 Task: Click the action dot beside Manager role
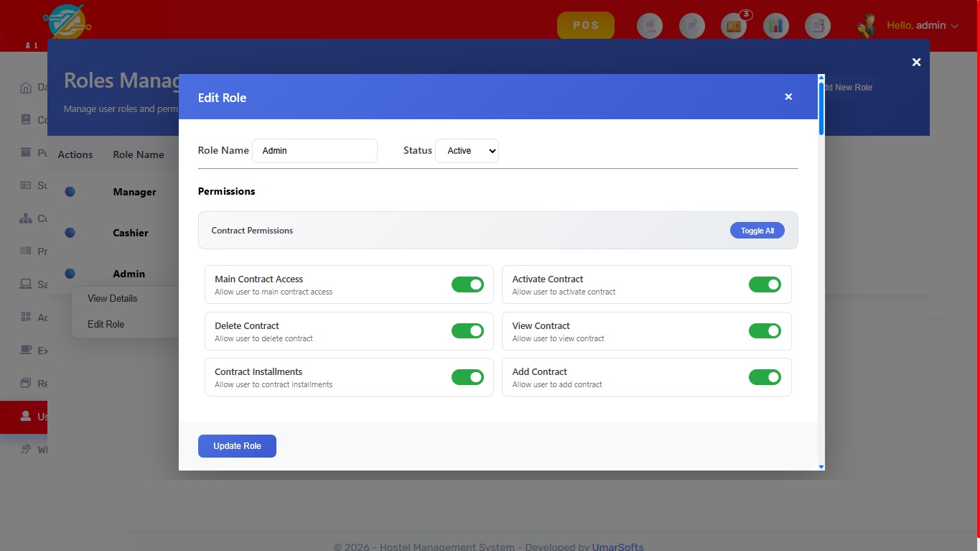(x=70, y=192)
